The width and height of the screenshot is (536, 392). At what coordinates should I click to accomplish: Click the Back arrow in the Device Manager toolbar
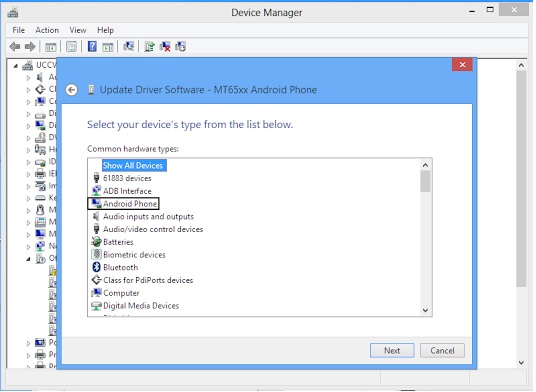point(15,46)
